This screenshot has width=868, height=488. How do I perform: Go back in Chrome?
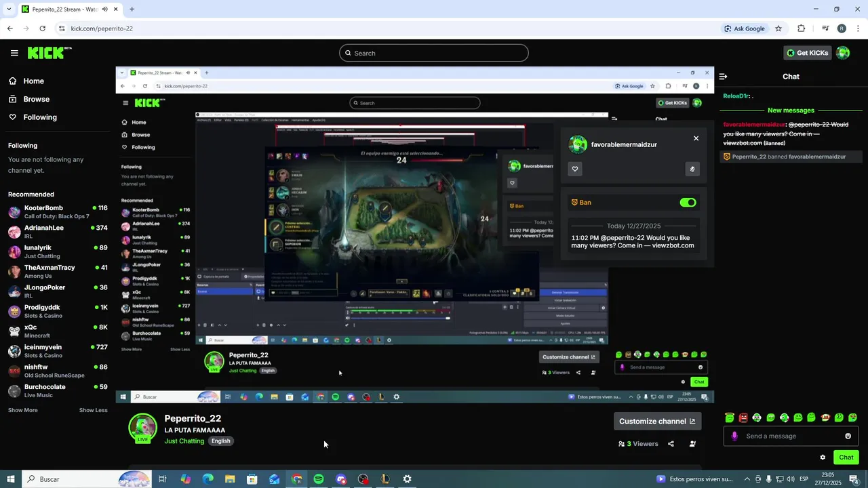tap(9, 28)
